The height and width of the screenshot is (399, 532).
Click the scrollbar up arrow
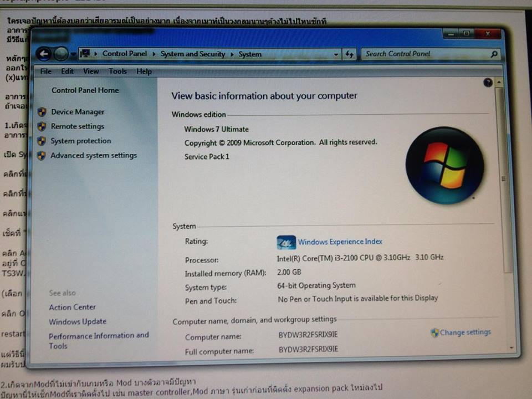click(499, 83)
